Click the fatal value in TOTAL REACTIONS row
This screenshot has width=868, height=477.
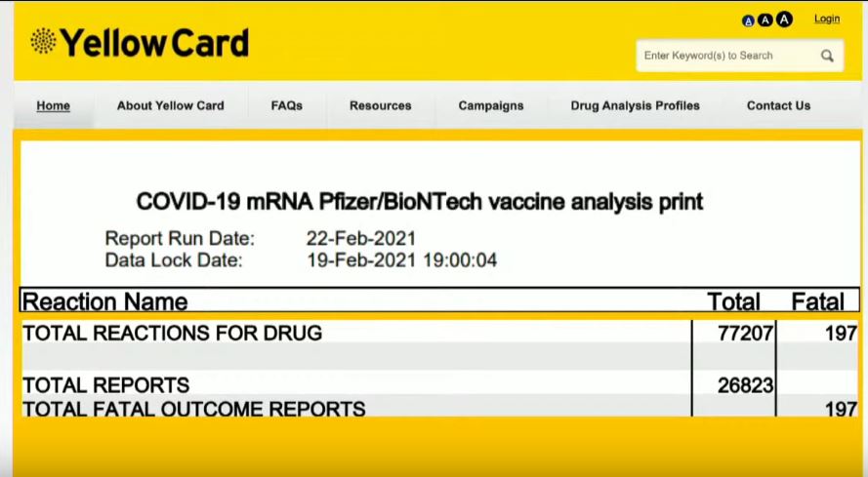pos(841,334)
